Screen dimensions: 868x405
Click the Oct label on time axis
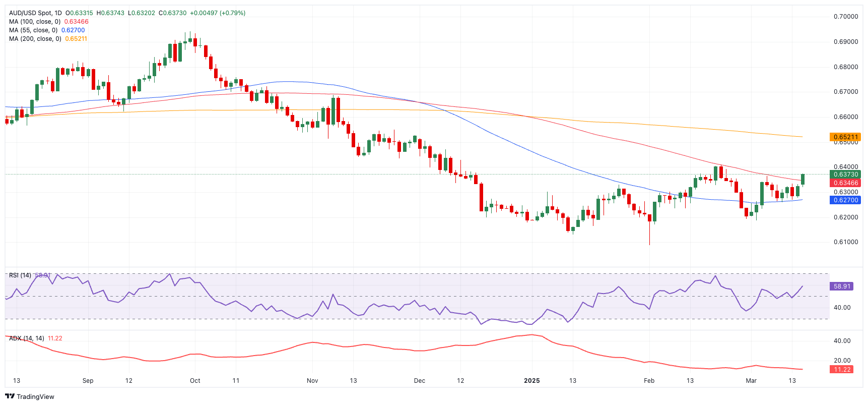tap(195, 381)
